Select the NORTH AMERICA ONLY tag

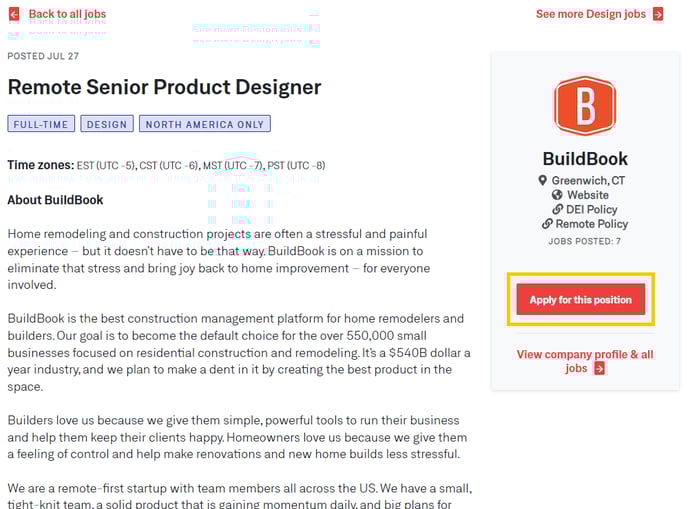(x=204, y=124)
